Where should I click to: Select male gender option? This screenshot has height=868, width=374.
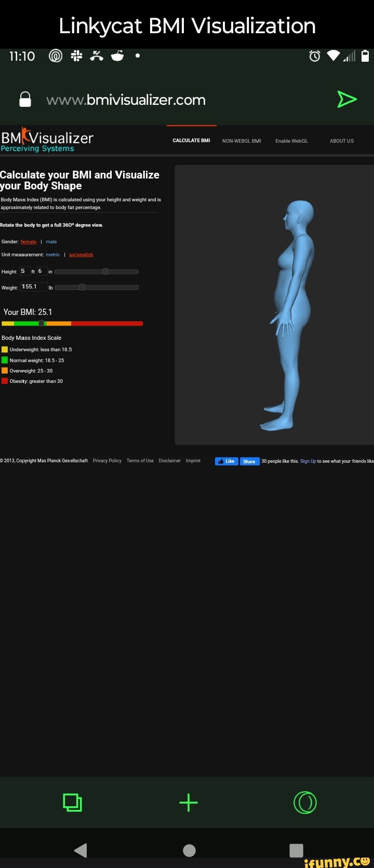tap(51, 242)
